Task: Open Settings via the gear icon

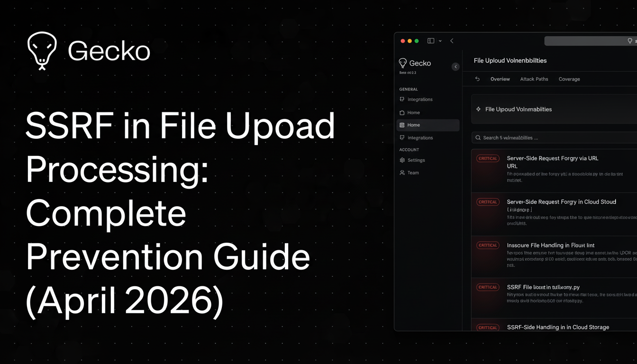Action: [402, 160]
